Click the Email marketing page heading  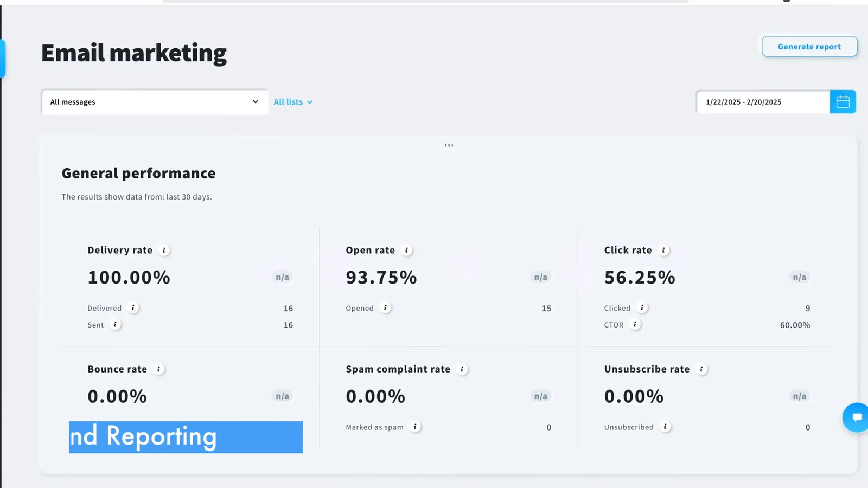pos(134,53)
